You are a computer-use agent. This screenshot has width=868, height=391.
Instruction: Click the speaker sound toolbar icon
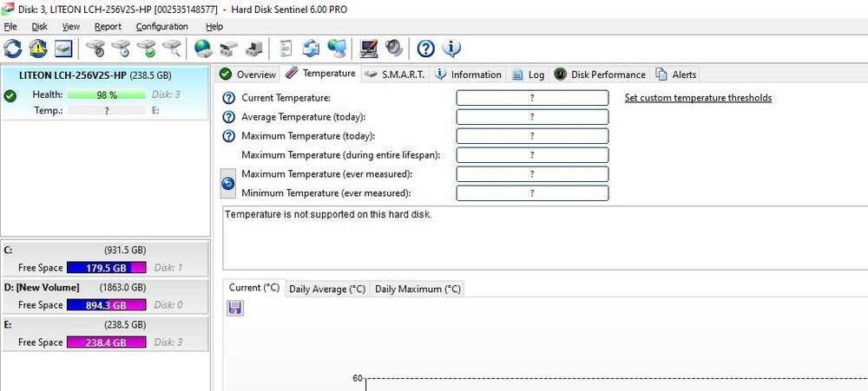coord(394,49)
